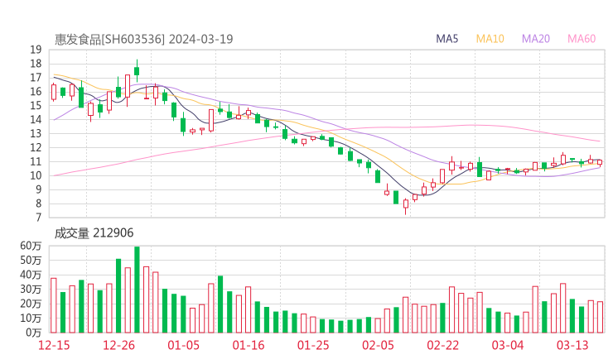Screen dimensions: 613x364
Task: Click the 01-25 date axis label
Action: click(313, 345)
